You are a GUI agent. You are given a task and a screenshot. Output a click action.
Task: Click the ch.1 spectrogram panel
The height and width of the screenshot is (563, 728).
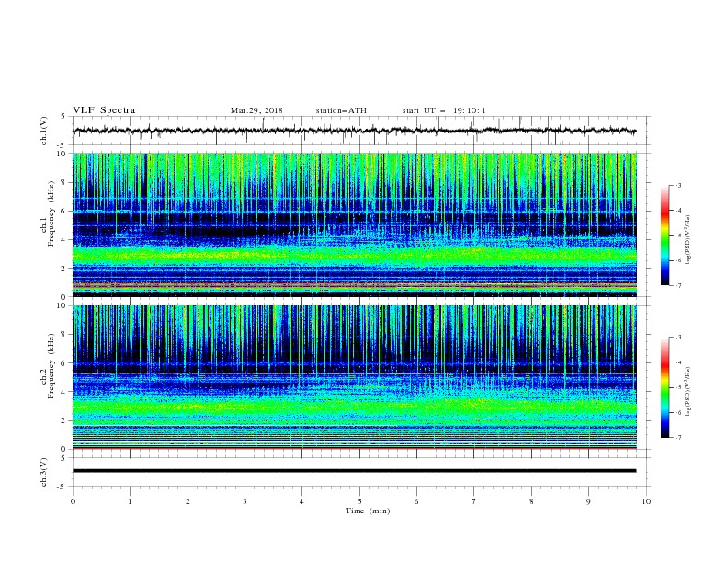(x=355, y=224)
